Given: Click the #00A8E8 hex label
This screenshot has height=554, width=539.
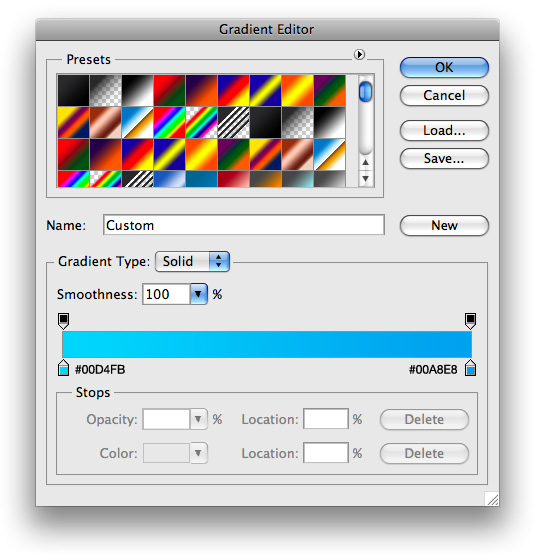Looking at the screenshot, I should click(x=433, y=370).
